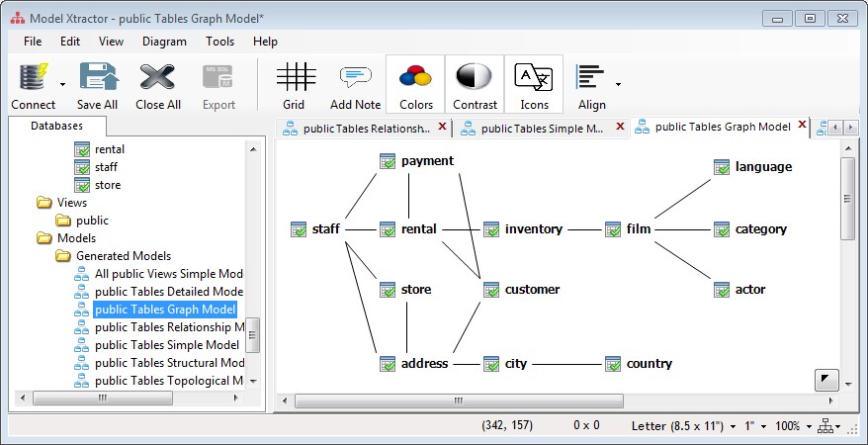Open the Letter page size selector

683,426
